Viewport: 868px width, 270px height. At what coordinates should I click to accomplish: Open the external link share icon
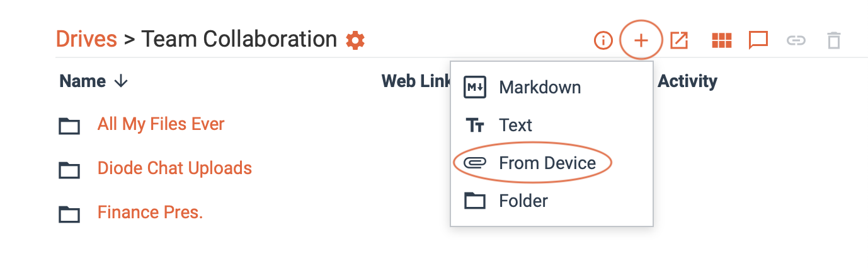(679, 41)
